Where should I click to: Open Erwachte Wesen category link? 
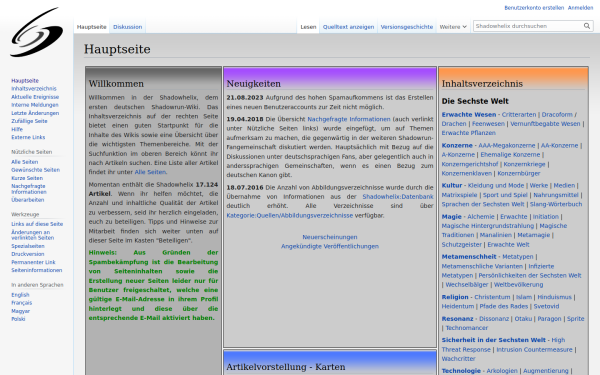[x=469, y=114]
